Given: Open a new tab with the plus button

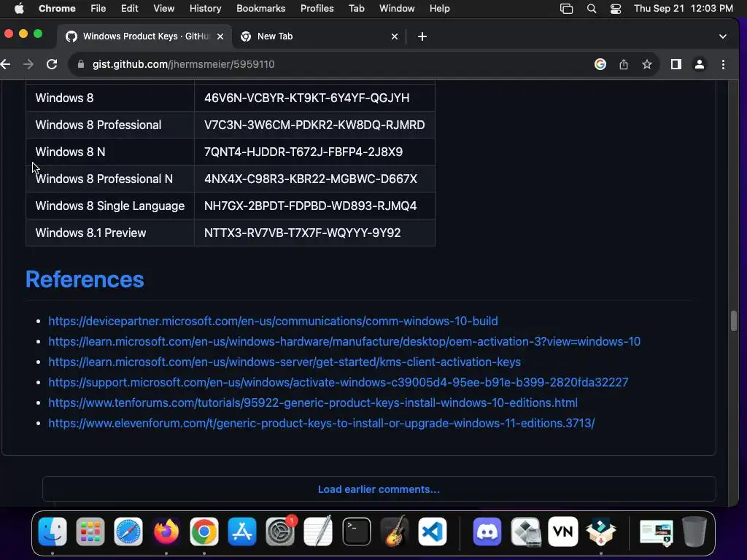Looking at the screenshot, I should tap(422, 36).
